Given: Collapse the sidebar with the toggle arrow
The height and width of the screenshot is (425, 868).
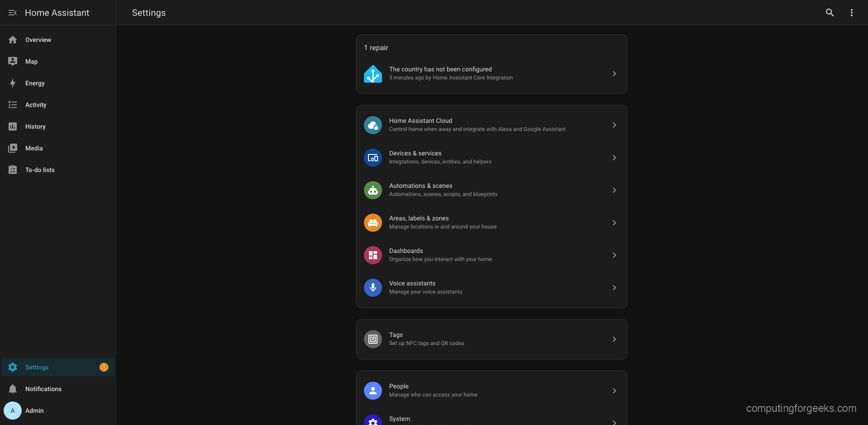Looking at the screenshot, I should pos(13,12).
